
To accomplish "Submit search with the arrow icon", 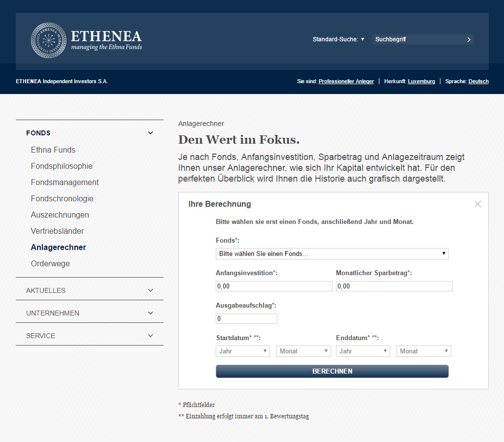I will tap(469, 39).
